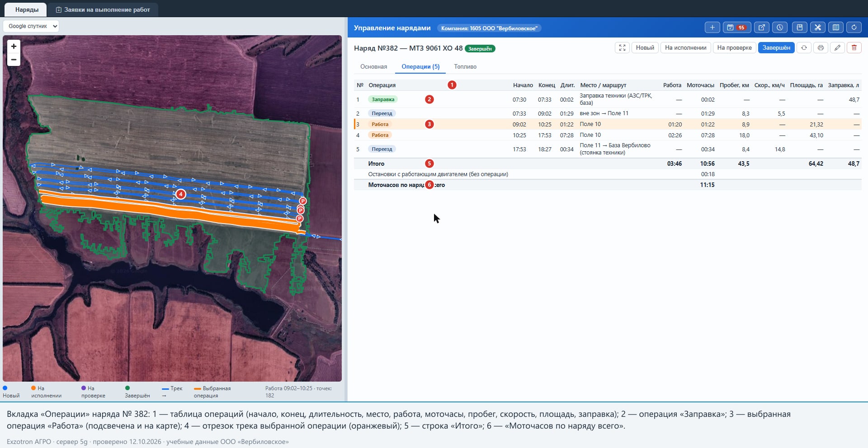The width and height of the screenshot is (868, 448).
Task: Switch to the Основная tab
Action: point(373,66)
